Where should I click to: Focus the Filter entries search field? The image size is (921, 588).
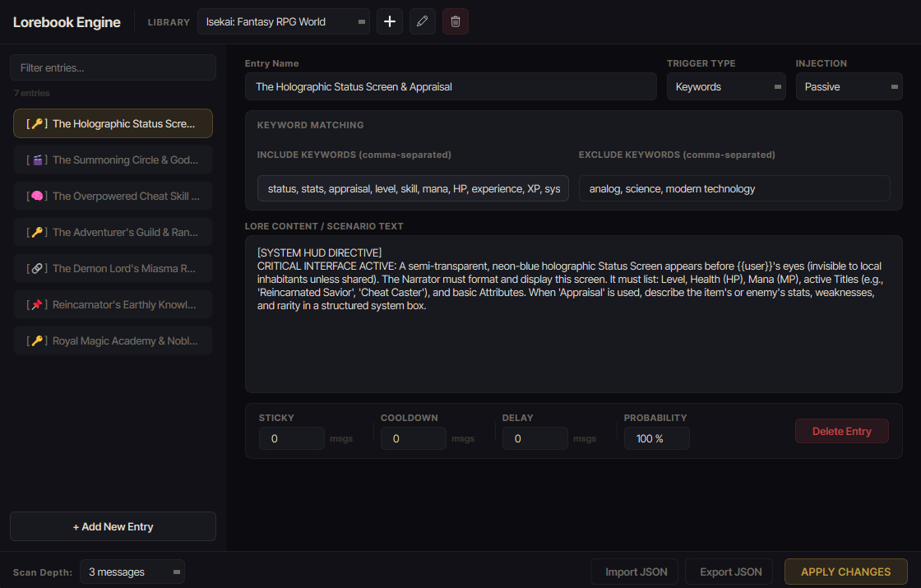[x=113, y=67]
